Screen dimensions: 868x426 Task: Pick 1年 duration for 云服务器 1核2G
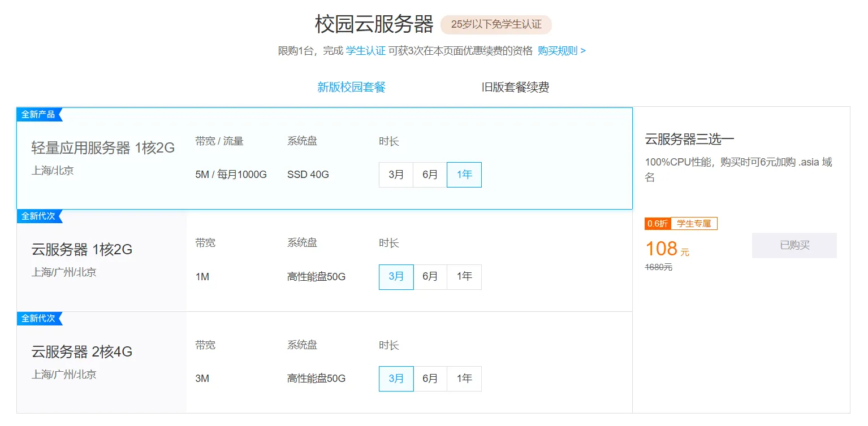464,277
